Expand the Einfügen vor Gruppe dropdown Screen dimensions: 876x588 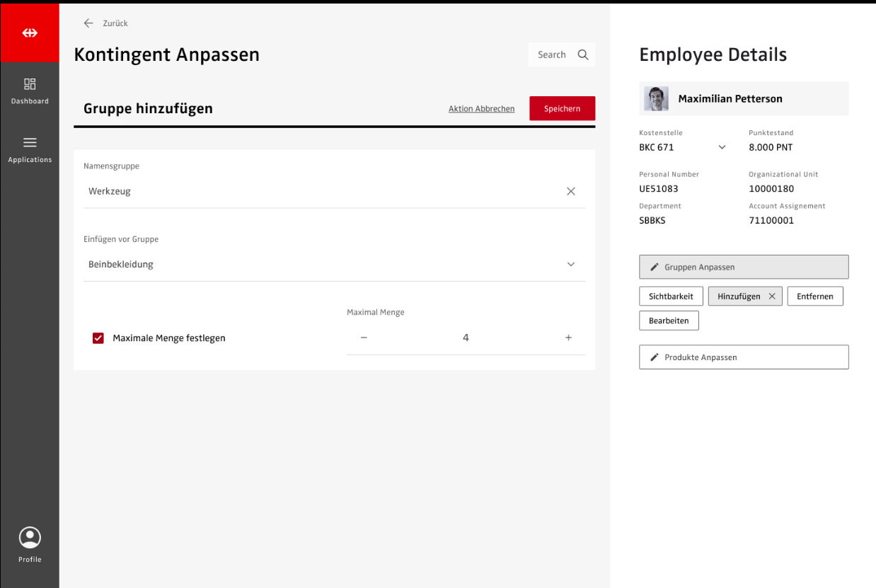[x=571, y=265]
